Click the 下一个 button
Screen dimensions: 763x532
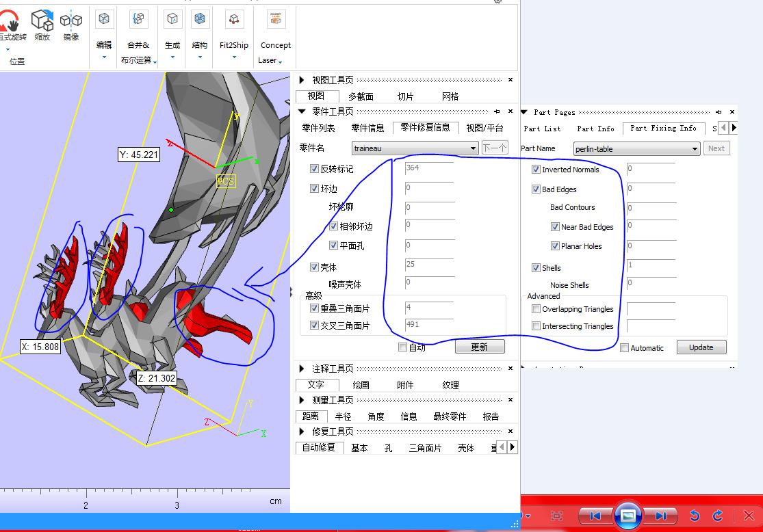(495, 147)
